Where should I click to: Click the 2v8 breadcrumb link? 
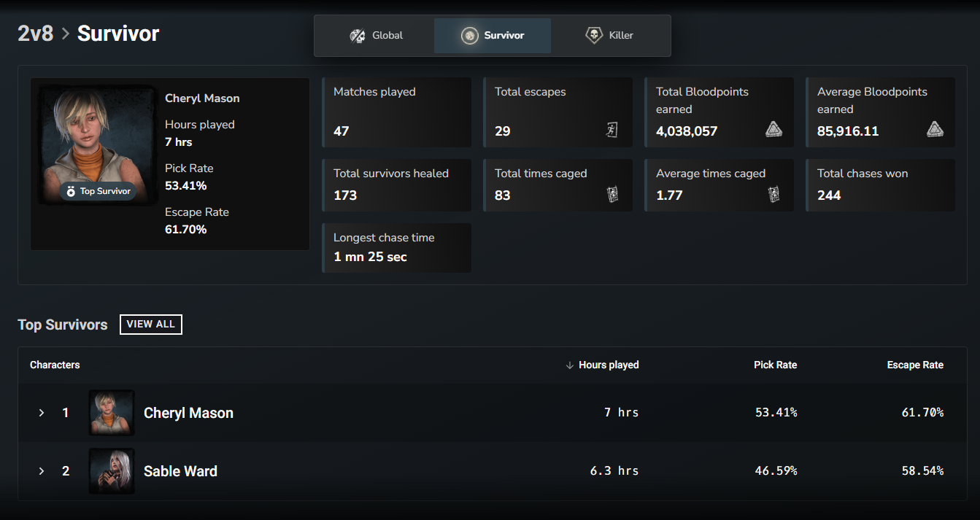tap(35, 34)
